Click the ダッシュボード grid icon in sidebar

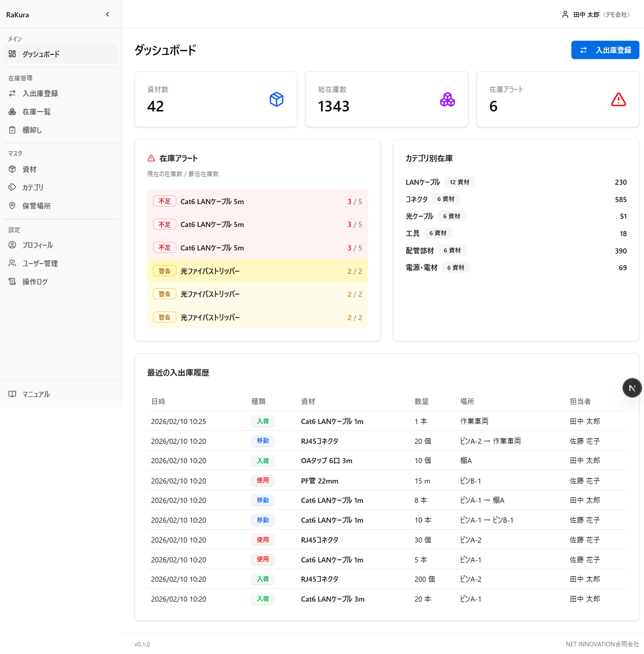(x=12, y=54)
